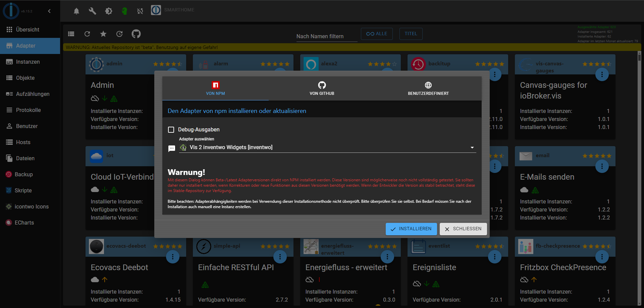Collapse sidebar with the left chevron

(49, 11)
